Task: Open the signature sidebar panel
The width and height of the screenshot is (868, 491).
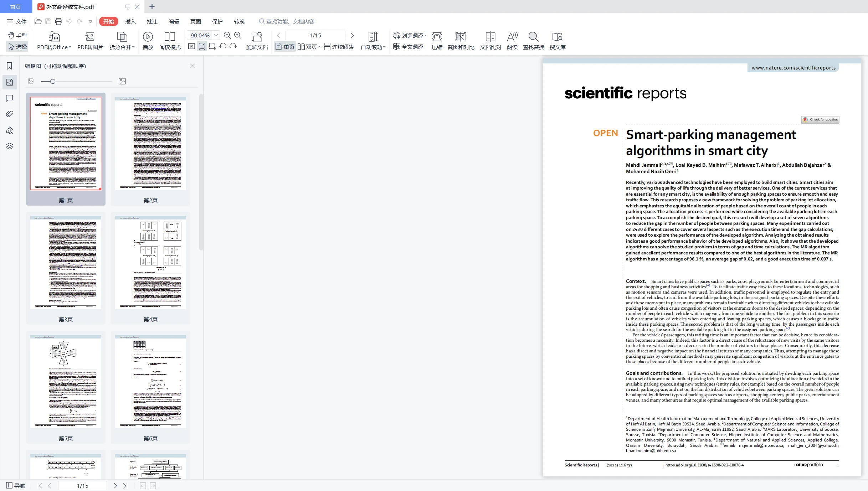Action: 10,130
